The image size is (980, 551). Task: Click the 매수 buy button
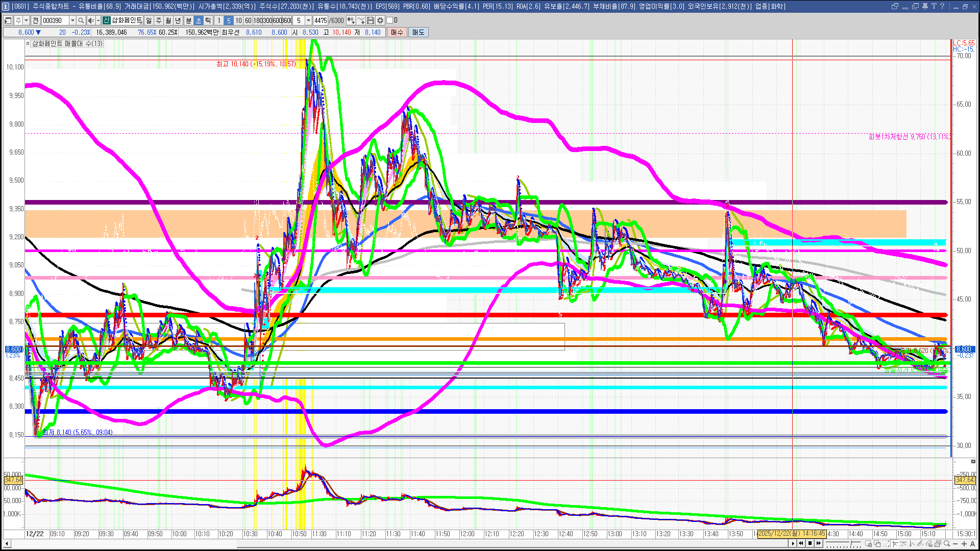pos(397,32)
